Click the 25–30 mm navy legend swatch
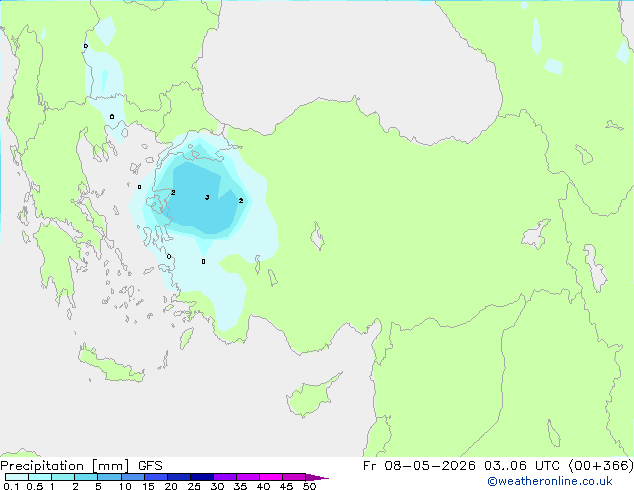This screenshot has width=634, height=490. [x=202, y=477]
